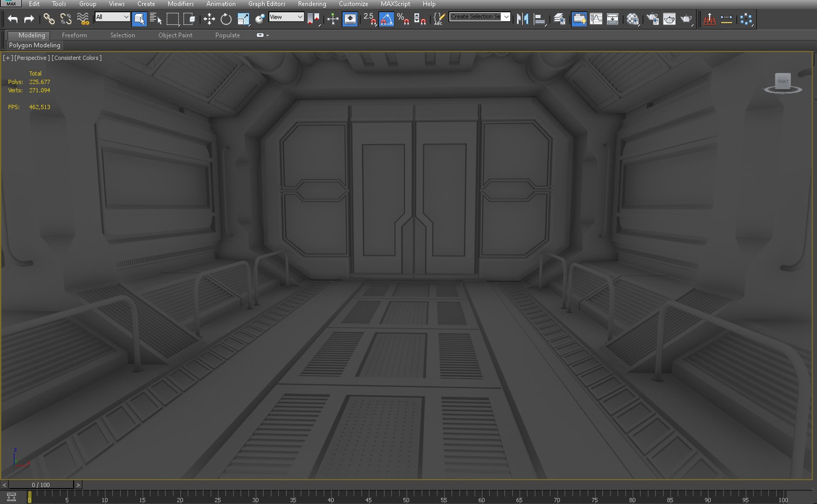Open the viewport [+] general menu
This screenshot has height=504, width=817.
click(x=8, y=58)
